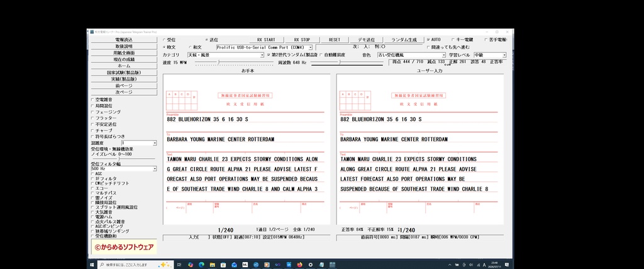This screenshot has width=644, height=269.
Task: Open 音色 dropdown
Action: tap(411, 55)
